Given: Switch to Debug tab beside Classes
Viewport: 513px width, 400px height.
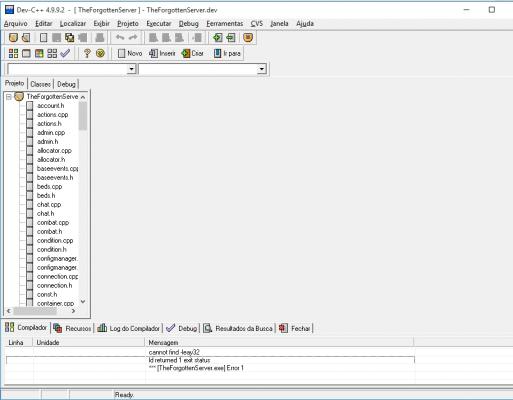Looking at the screenshot, I should tap(66, 84).
